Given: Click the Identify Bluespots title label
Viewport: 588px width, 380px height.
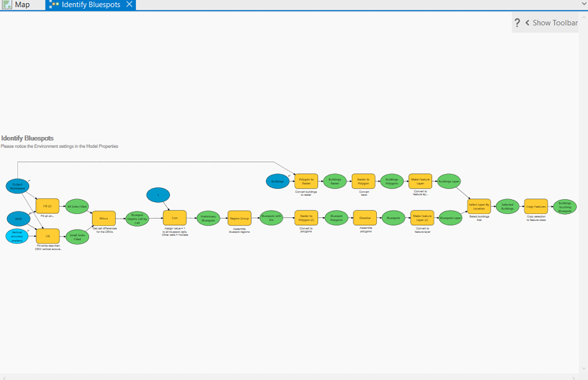Looking at the screenshot, I should click(x=28, y=138).
